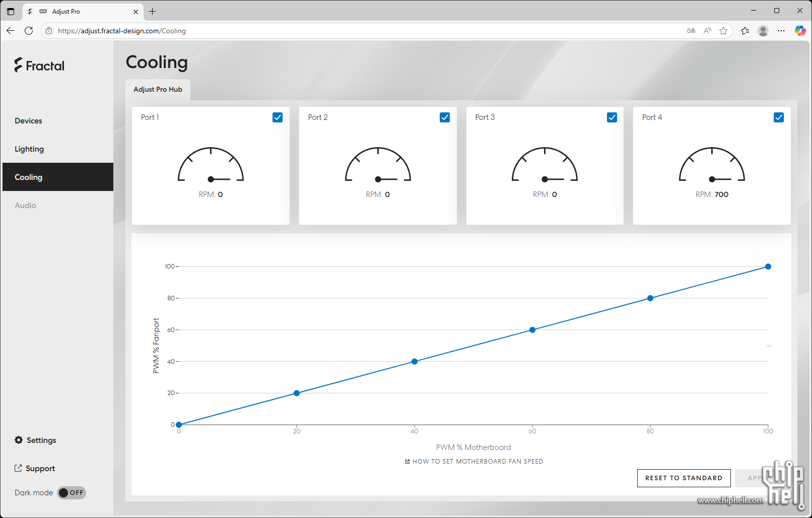The image size is (812, 518).
Task: Click Reset to Standard button
Action: (x=684, y=478)
